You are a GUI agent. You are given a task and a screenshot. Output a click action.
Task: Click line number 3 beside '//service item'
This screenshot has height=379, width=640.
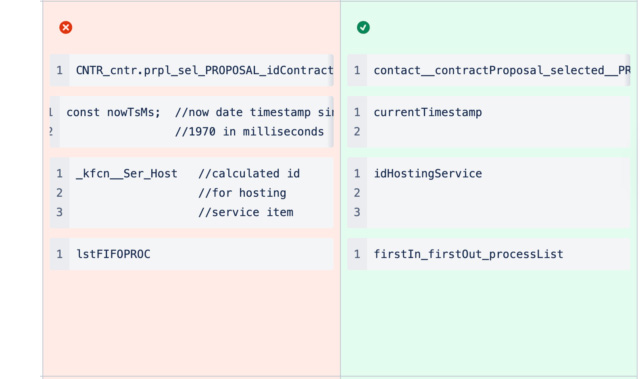click(x=60, y=212)
